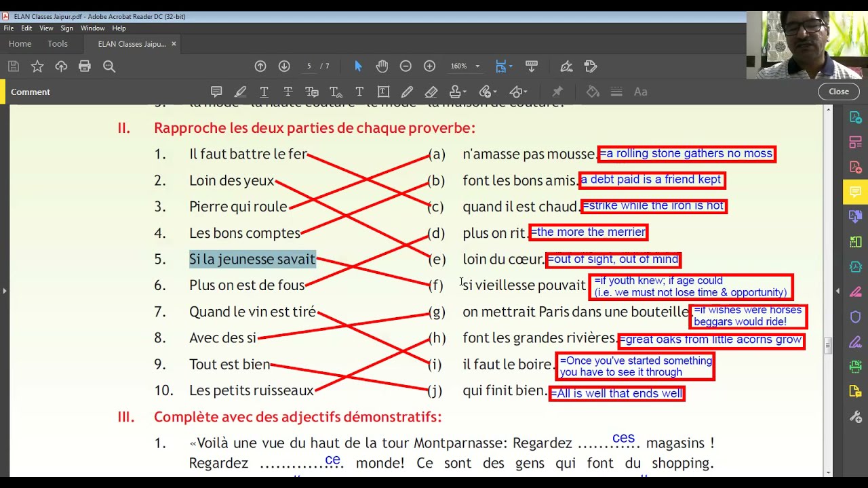
Task: Click the Zoom out minus icon
Action: (406, 66)
